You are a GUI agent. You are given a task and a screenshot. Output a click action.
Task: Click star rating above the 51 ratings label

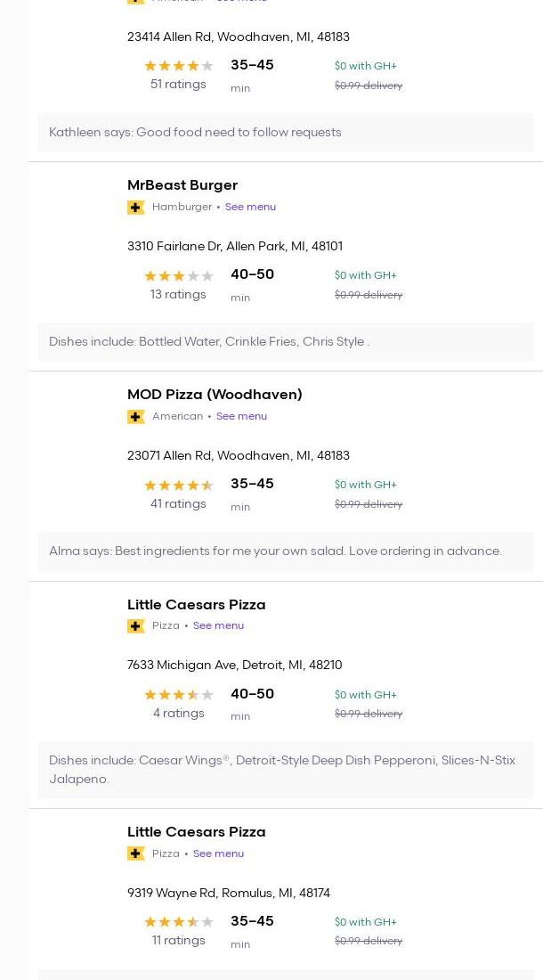[178, 66]
